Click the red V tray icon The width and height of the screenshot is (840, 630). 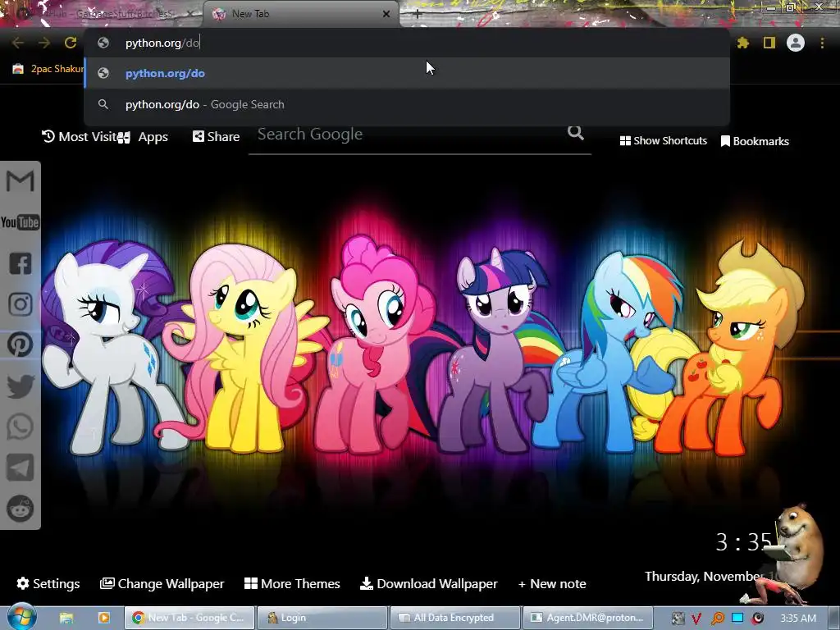coord(696,619)
